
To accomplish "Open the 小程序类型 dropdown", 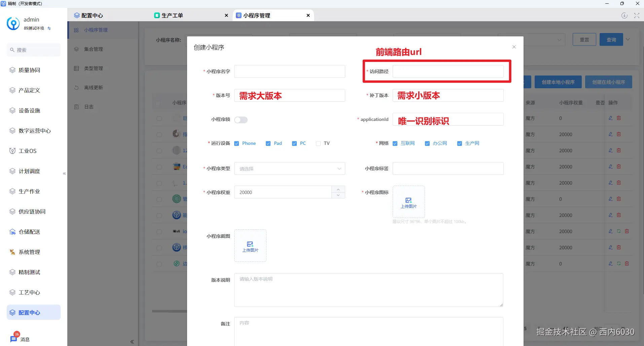I will tap(289, 168).
